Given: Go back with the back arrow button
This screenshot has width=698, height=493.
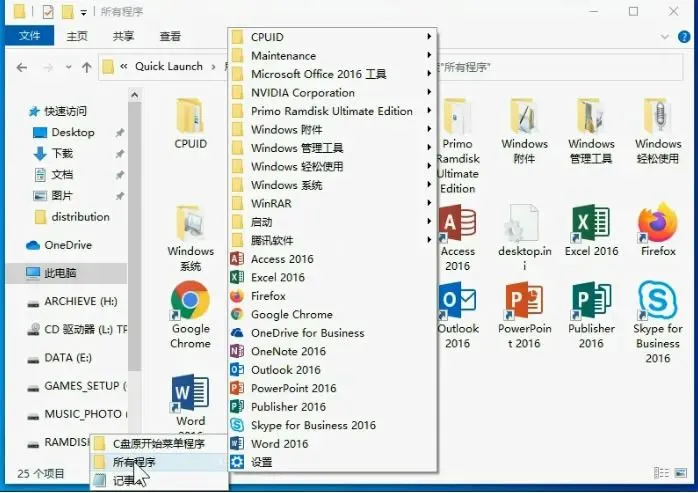Looking at the screenshot, I should coord(22,67).
